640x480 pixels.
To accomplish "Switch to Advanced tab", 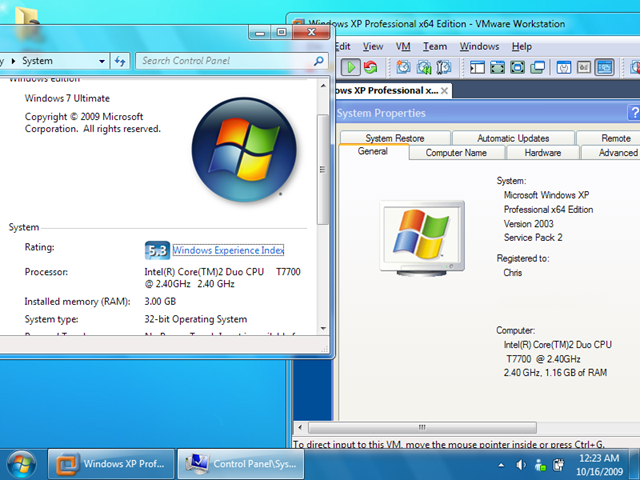I will pos(611,153).
